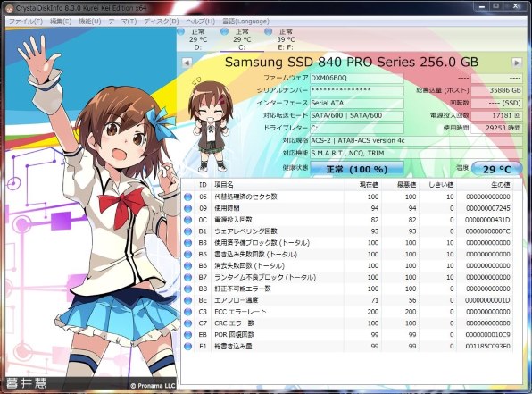Click the しきい値 column header
Image resolution: width=532 pixels, height=394 pixels.
438,185
